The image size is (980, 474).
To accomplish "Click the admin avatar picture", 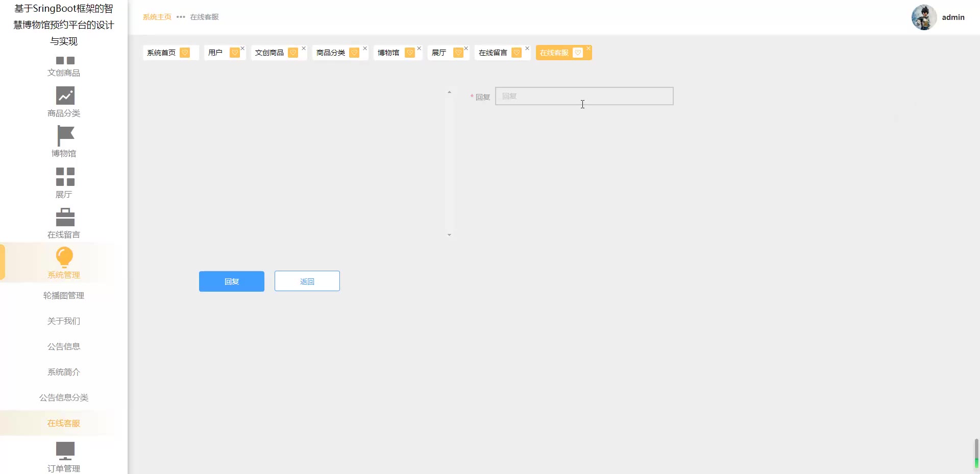I will tap(924, 17).
